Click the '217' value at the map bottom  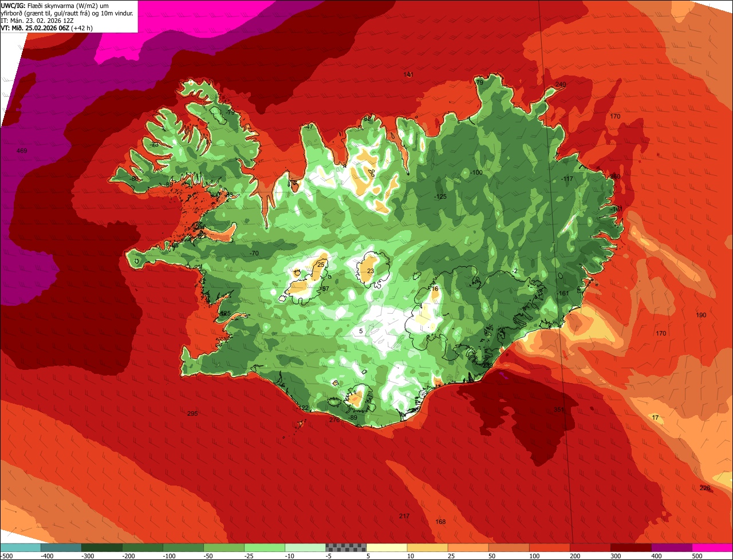(404, 516)
